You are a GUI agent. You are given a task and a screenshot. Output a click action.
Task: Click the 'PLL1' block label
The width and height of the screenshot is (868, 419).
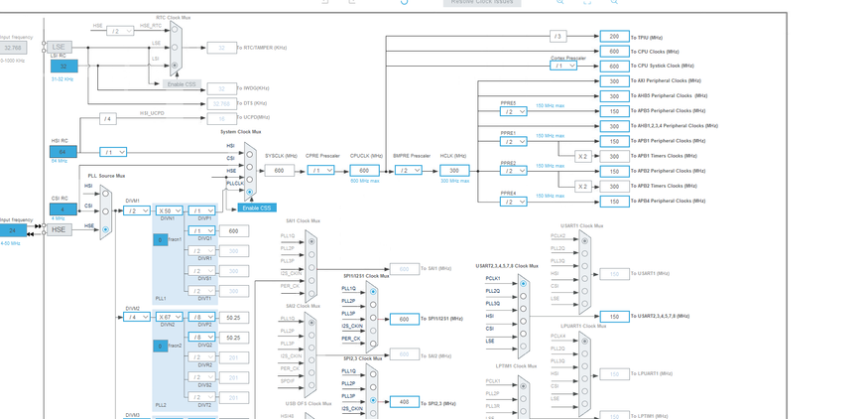pos(161,299)
